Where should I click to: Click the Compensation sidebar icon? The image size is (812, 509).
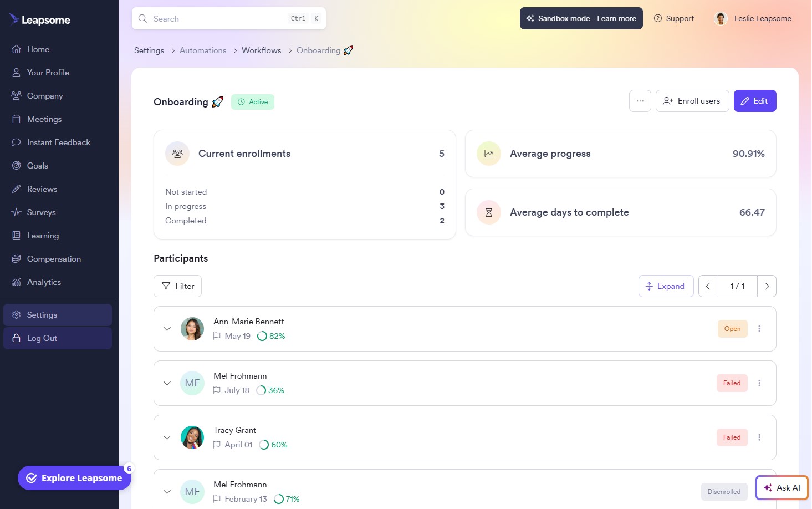(x=17, y=258)
